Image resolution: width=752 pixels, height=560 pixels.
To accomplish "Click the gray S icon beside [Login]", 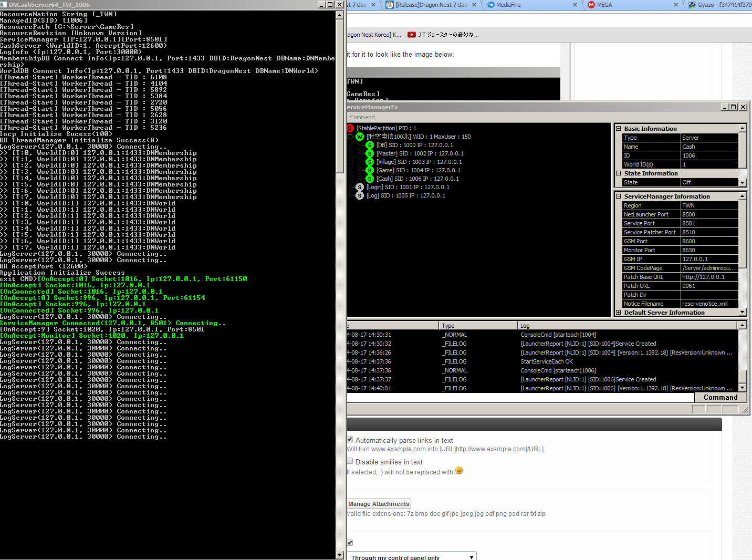I will click(360, 187).
